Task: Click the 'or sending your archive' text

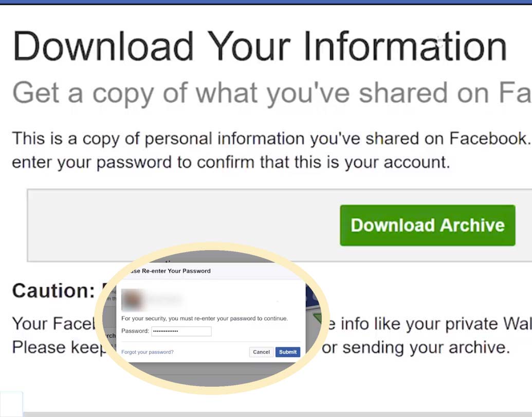Action: pos(416,348)
